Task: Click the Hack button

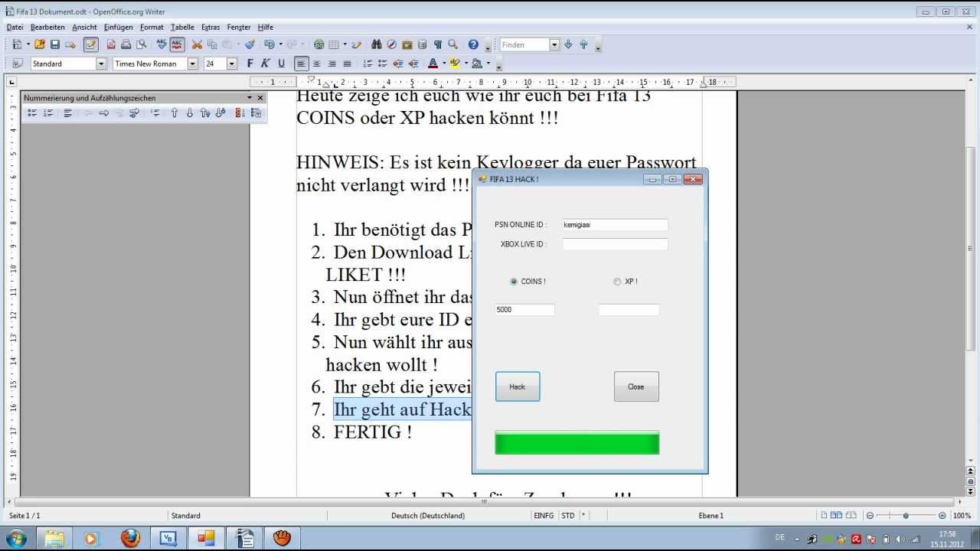Action: 518,386
